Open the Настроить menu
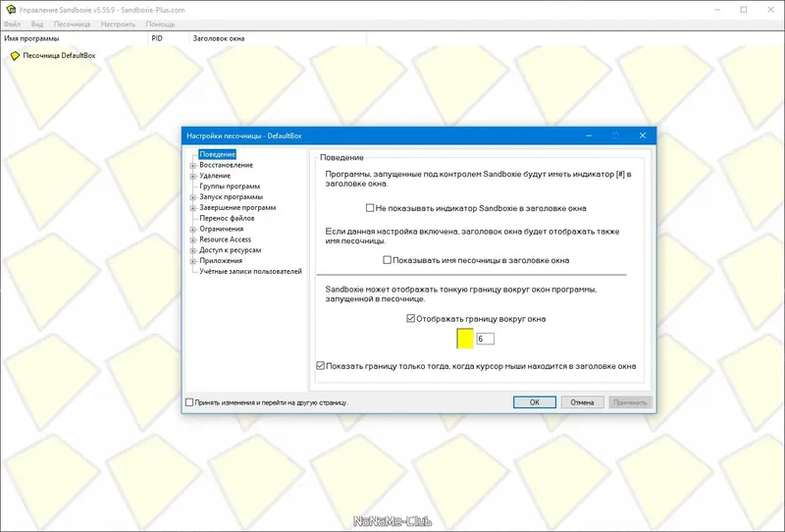This screenshot has height=532, width=785. pos(118,24)
